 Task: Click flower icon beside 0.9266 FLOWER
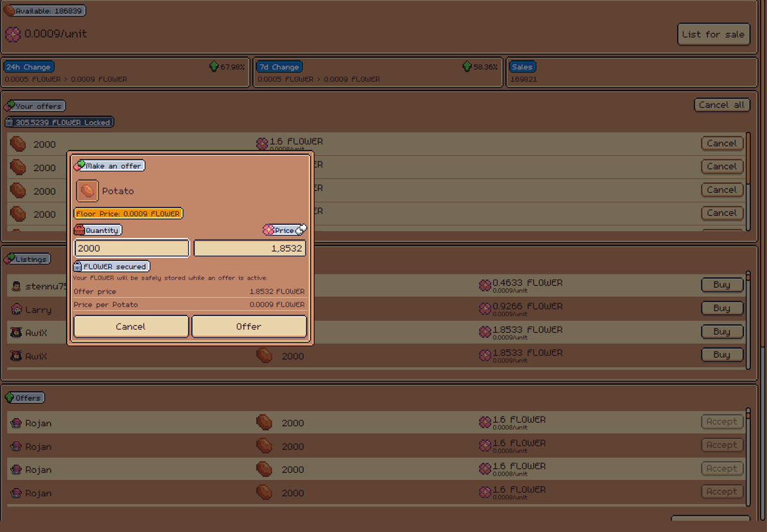pyautogui.click(x=485, y=308)
